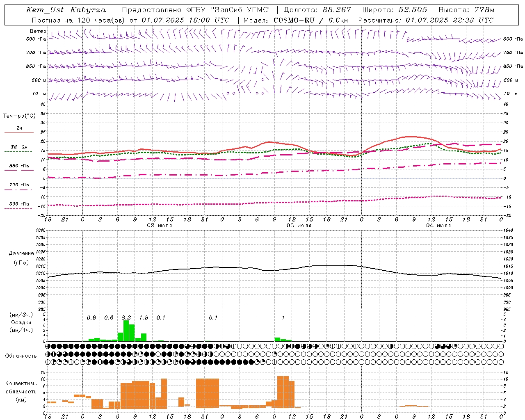The height and width of the screenshot is (420, 525).
Task: Click the '04 июля' date label
Action: pyautogui.click(x=438, y=226)
